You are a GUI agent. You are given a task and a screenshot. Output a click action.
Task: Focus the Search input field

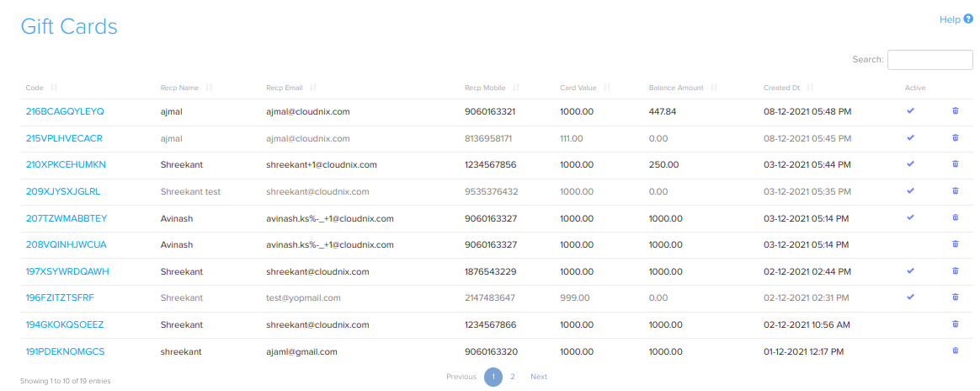pyautogui.click(x=930, y=60)
